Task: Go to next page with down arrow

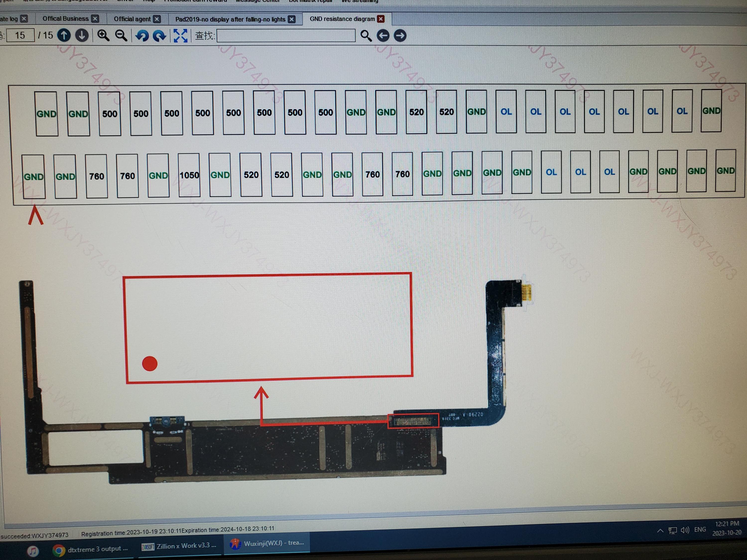Action: tap(82, 35)
